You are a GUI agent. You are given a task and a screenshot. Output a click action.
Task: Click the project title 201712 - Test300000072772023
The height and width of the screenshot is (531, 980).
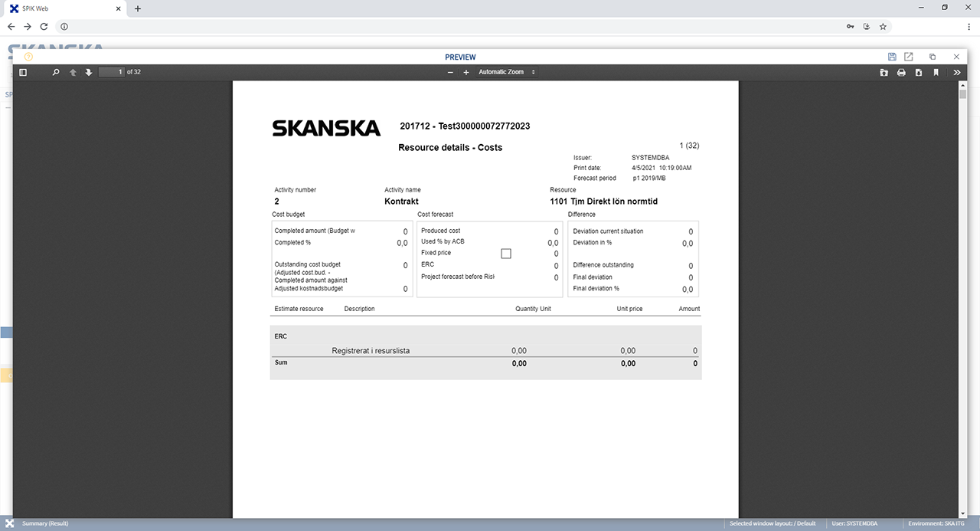coord(465,126)
